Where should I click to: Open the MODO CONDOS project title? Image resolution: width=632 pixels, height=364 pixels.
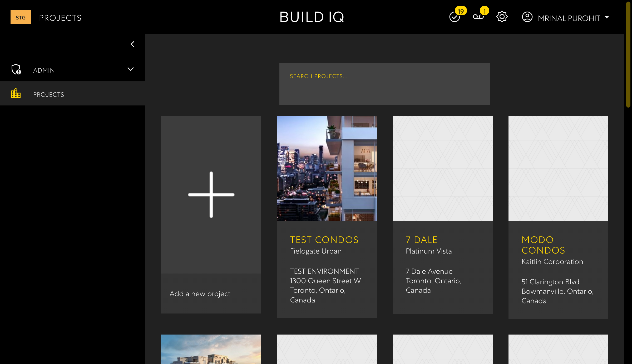543,245
